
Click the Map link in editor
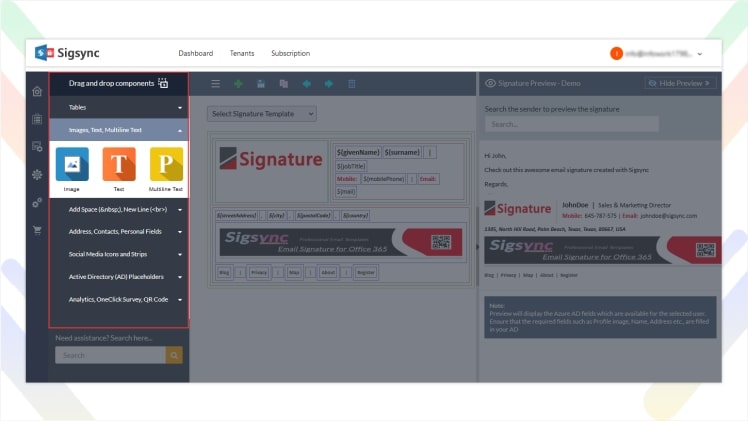tap(294, 273)
